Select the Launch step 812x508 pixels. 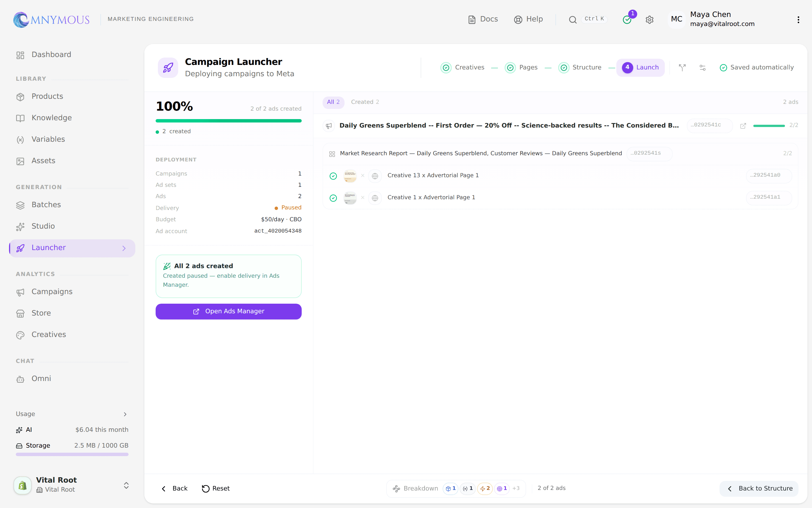pos(640,67)
